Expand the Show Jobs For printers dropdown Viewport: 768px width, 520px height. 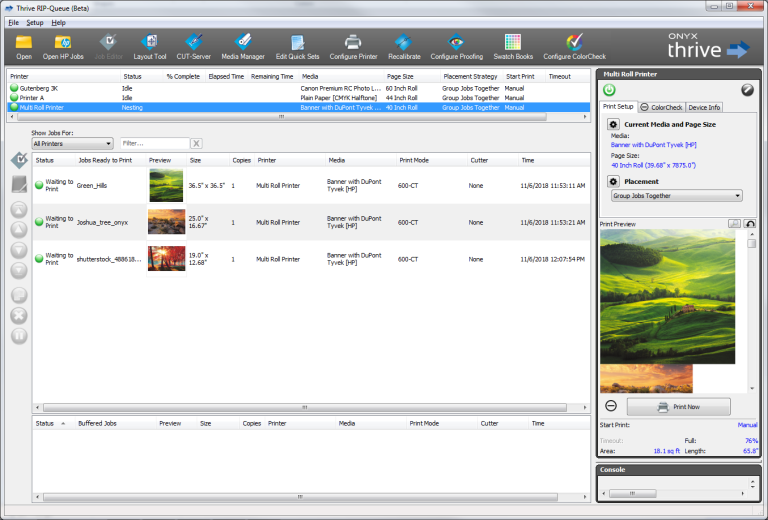click(72, 144)
